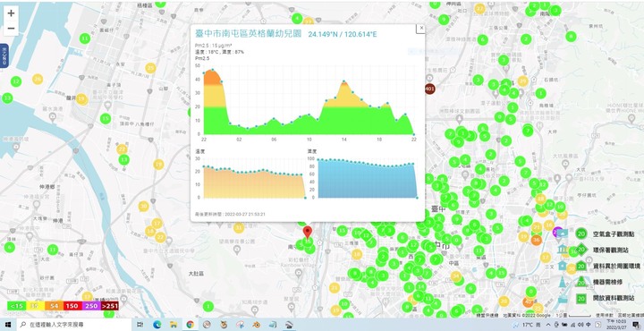Select the dark red 401 station marker
The height and width of the screenshot is (331, 644).
tap(429, 89)
